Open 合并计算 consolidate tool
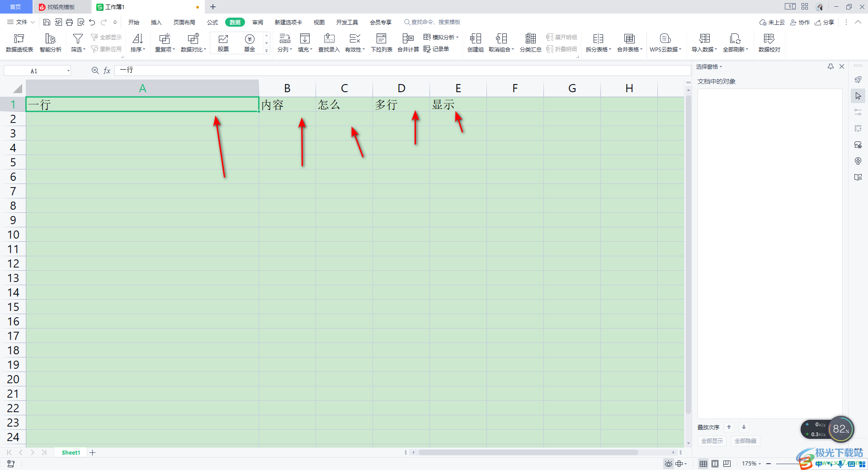The width and height of the screenshot is (868, 470). pos(408,43)
